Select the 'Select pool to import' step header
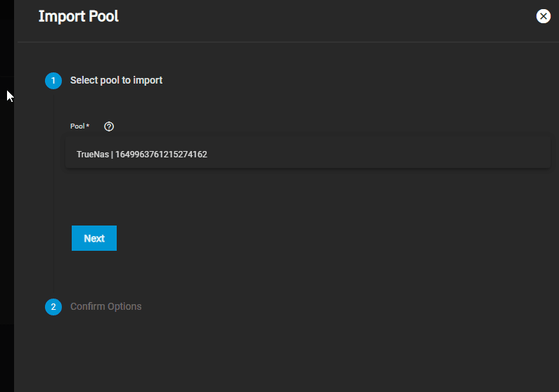The width and height of the screenshot is (559, 392). click(x=116, y=80)
